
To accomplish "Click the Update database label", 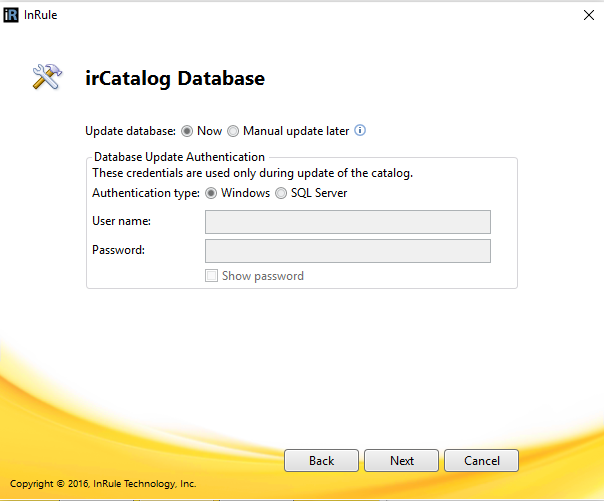I will click(130, 131).
